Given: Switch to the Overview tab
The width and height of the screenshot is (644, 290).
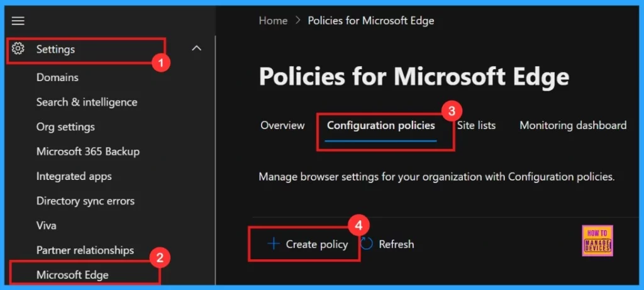Looking at the screenshot, I should click(282, 125).
